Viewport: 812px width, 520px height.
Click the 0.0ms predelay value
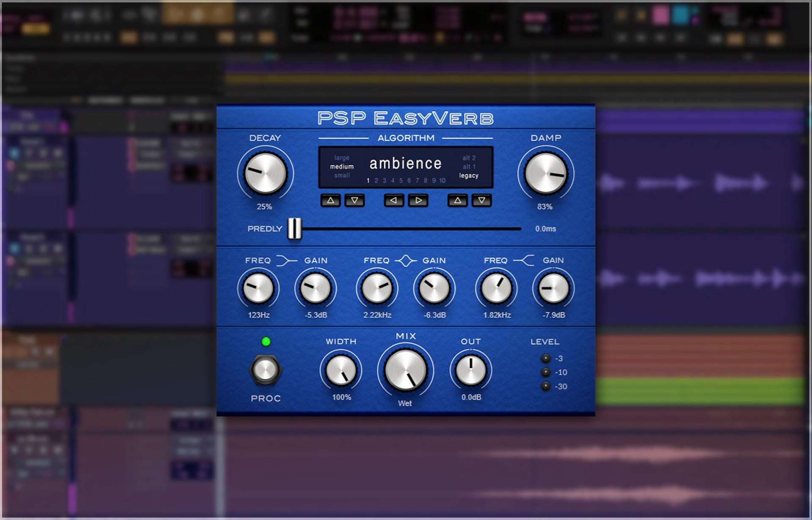[546, 229]
